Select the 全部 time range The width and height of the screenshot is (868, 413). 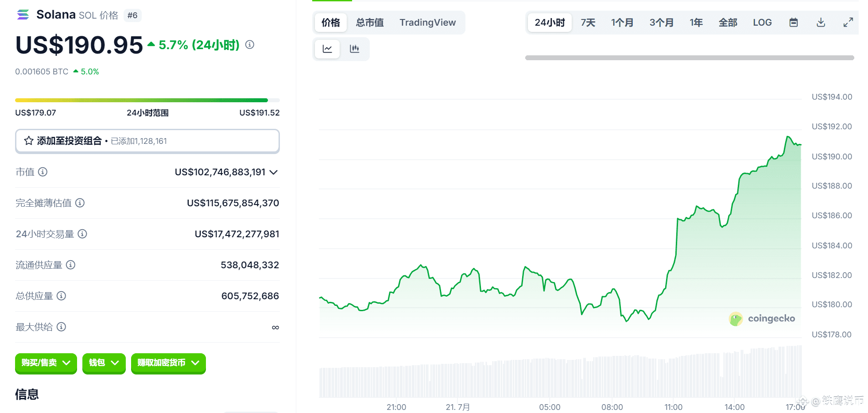(x=728, y=23)
